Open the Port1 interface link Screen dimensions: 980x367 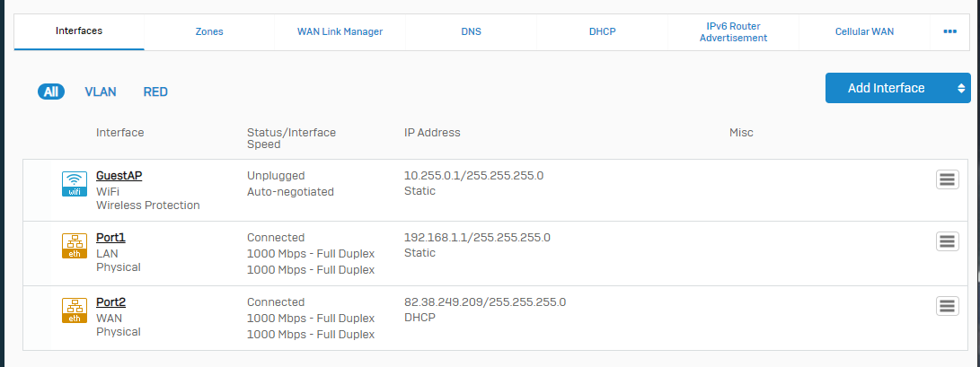pos(110,238)
